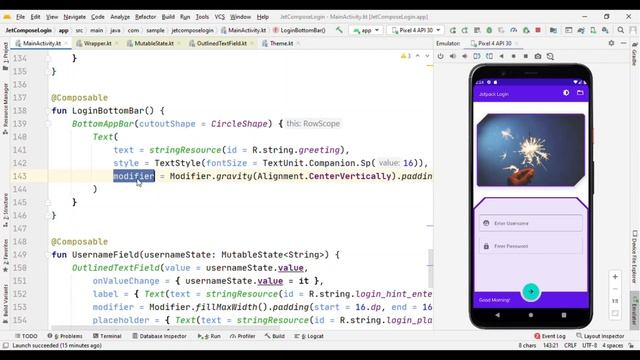Open the Layout Inspector panel
Image resolution: width=640 pixels, height=360 pixels.
click(600, 336)
